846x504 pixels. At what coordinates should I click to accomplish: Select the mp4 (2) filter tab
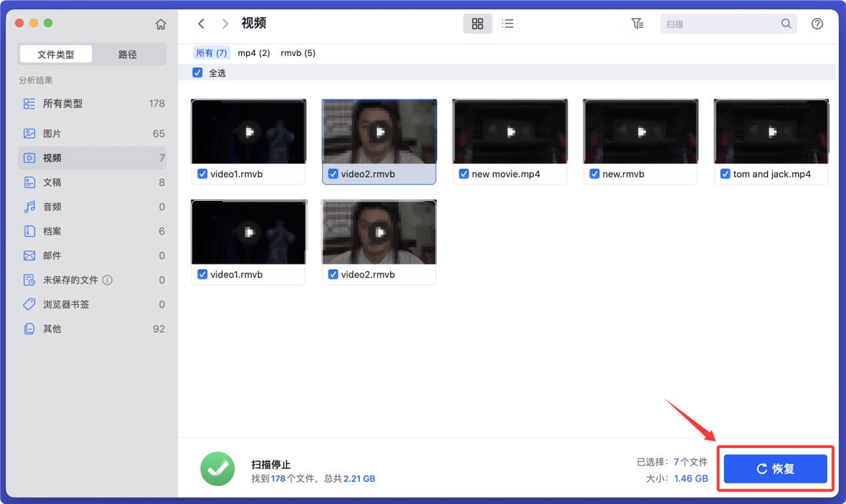(x=253, y=53)
